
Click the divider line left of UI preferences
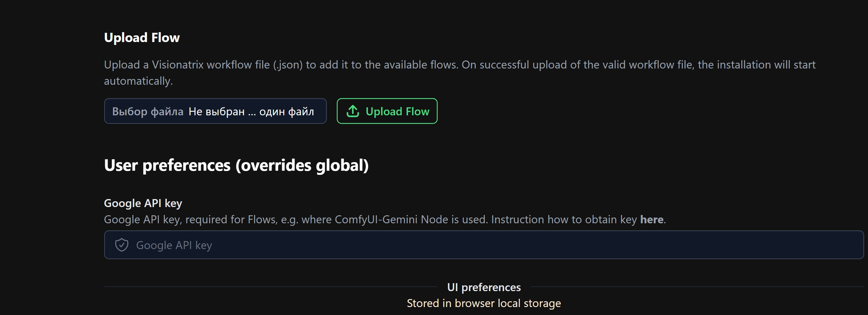(x=270, y=287)
